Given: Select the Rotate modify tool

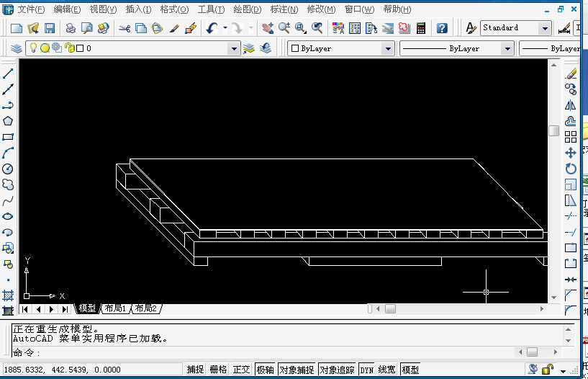Looking at the screenshot, I should coord(571,169).
